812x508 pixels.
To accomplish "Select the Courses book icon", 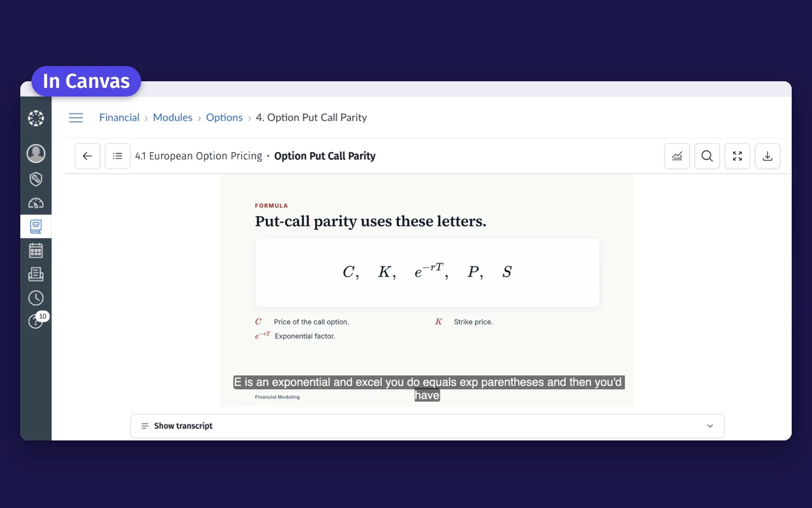I will point(36,227).
